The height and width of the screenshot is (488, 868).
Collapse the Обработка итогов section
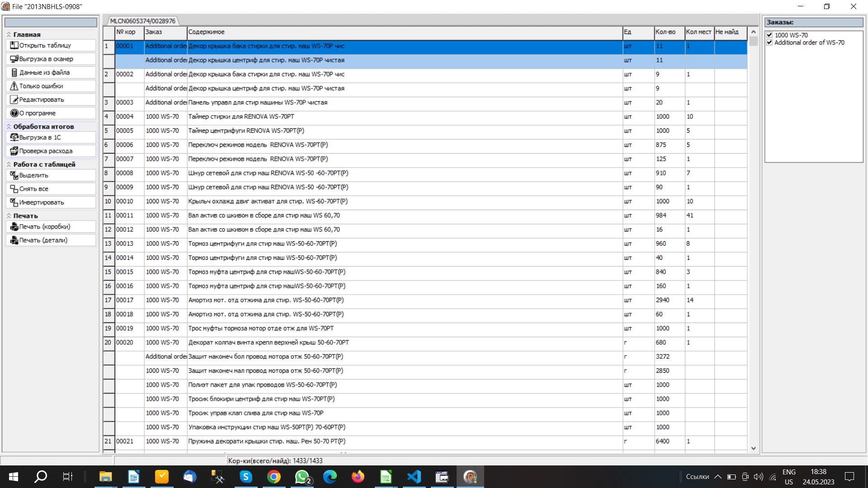click(9, 127)
